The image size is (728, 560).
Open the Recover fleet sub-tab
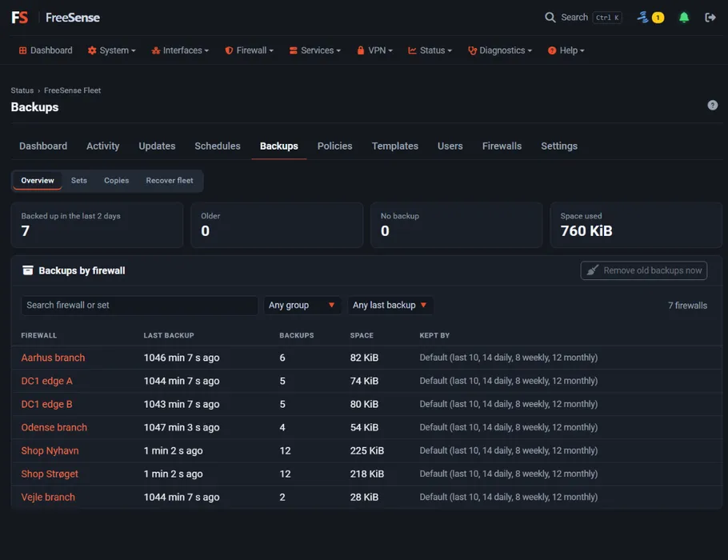(170, 181)
